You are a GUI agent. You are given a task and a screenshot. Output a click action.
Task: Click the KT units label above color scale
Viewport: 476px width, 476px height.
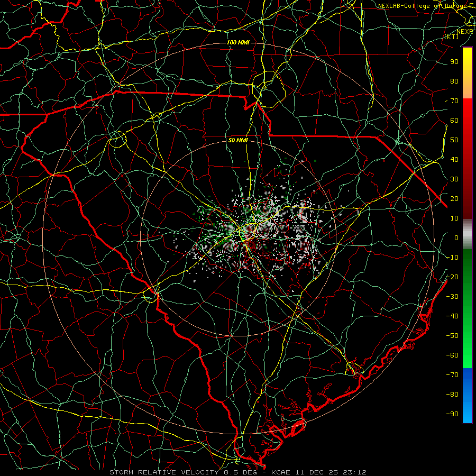(452, 36)
